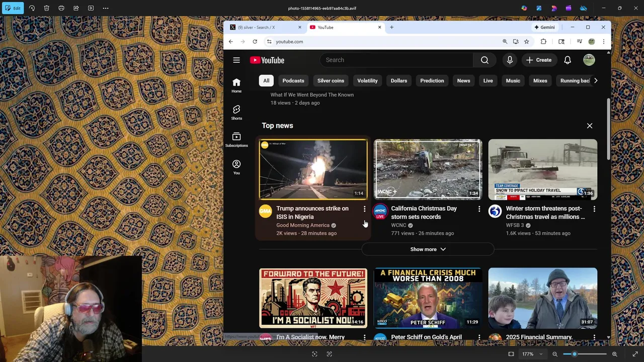The width and height of the screenshot is (644, 362).
Task: Click the Gemini button in Chrome
Action: 544,27
